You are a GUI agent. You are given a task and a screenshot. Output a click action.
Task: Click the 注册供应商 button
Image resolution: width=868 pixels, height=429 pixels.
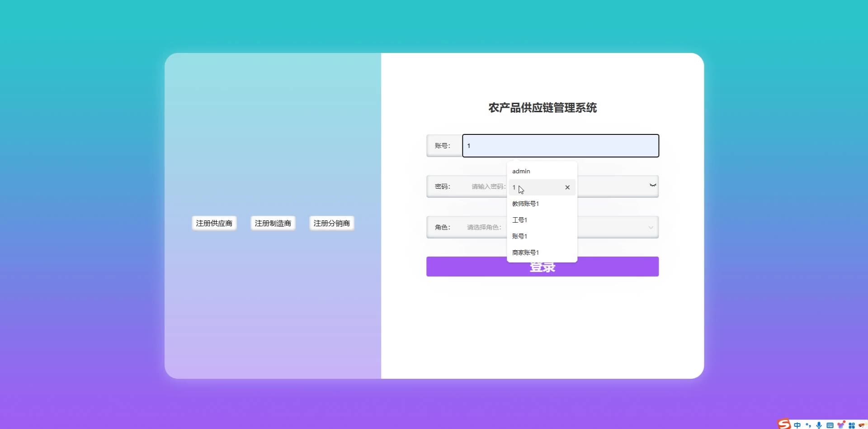214,223
